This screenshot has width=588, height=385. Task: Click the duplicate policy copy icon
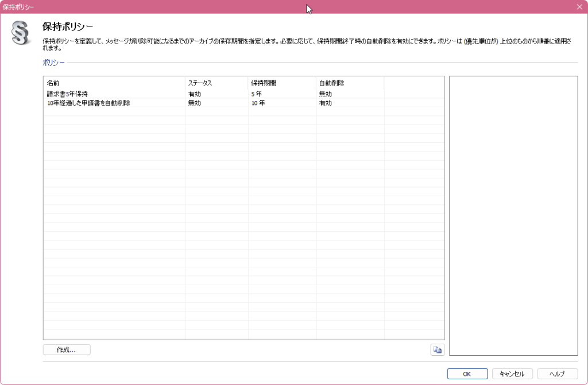[437, 349]
